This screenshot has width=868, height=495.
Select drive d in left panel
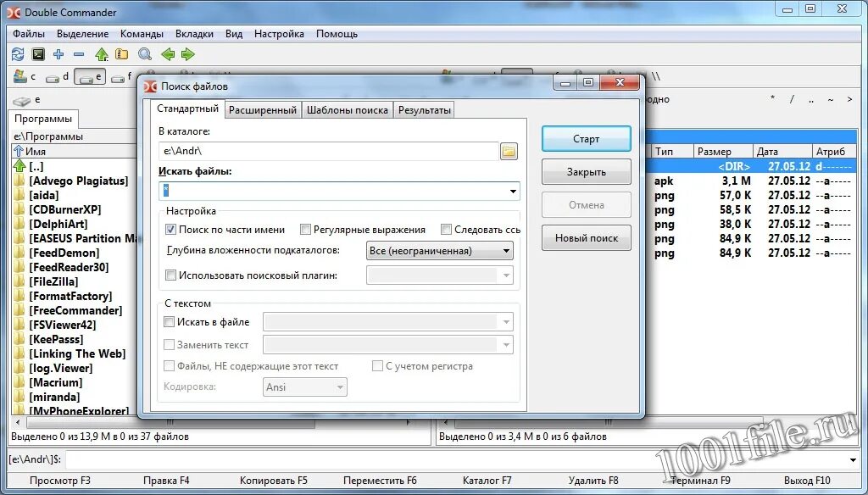58,76
